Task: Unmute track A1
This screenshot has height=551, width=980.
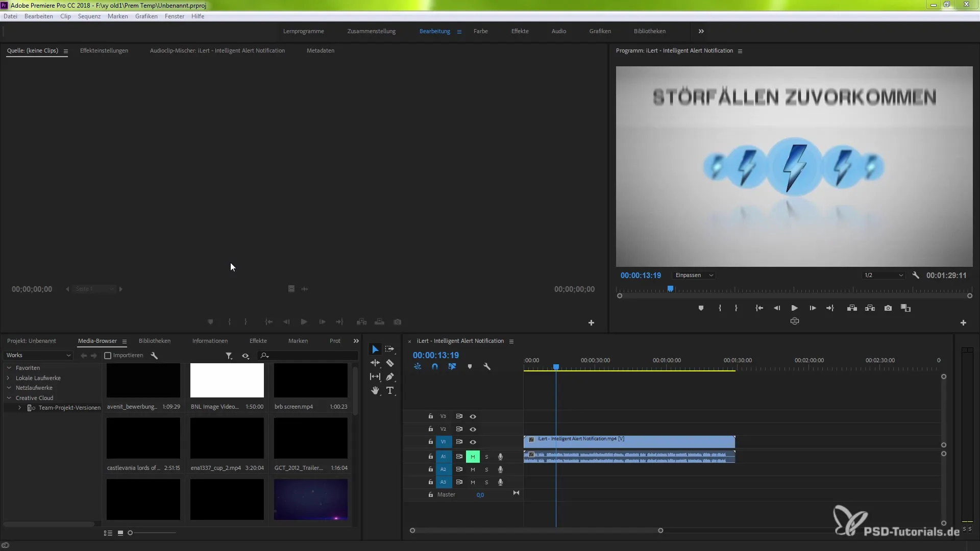Action: (x=473, y=457)
